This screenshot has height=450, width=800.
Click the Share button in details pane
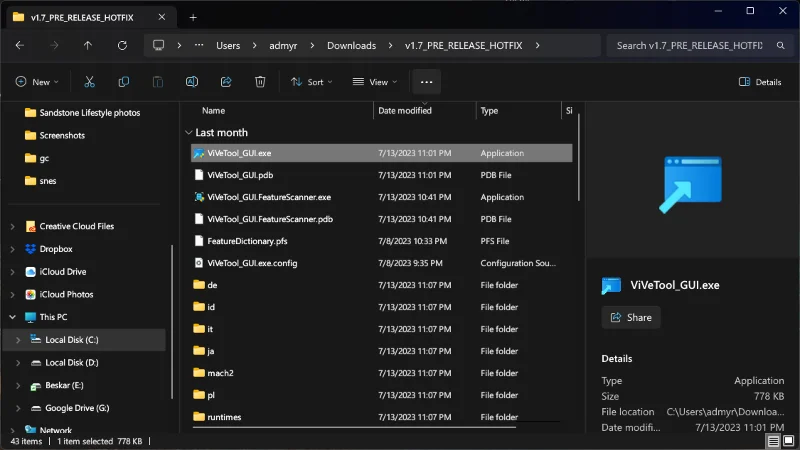point(631,317)
